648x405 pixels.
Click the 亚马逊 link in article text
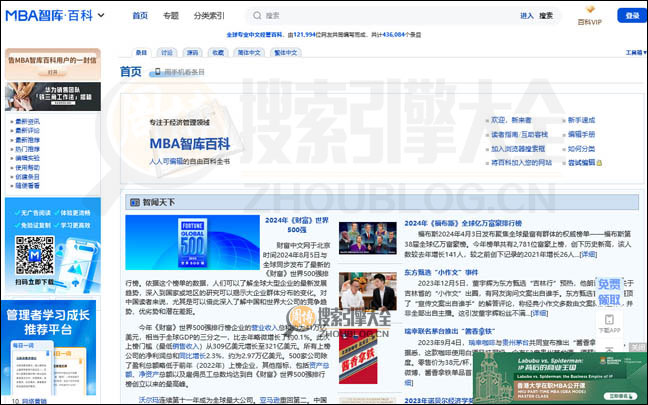[x=269, y=400]
